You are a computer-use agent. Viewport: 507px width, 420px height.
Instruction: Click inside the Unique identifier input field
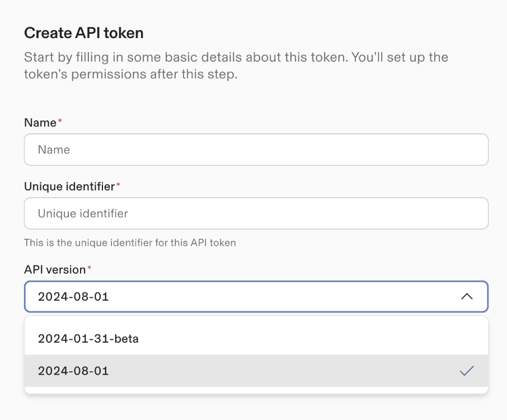pos(256,213)
